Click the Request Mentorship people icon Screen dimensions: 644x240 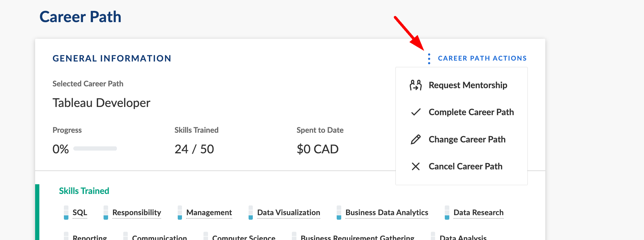point(415,85)
